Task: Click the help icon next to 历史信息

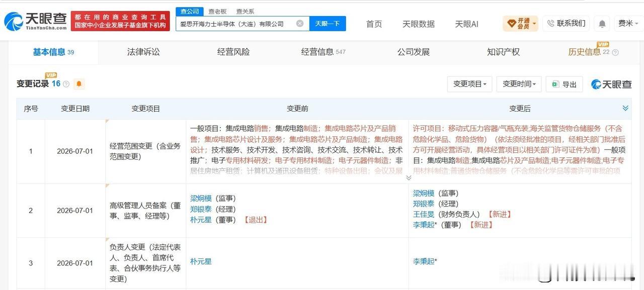Action: click(615, 52)
